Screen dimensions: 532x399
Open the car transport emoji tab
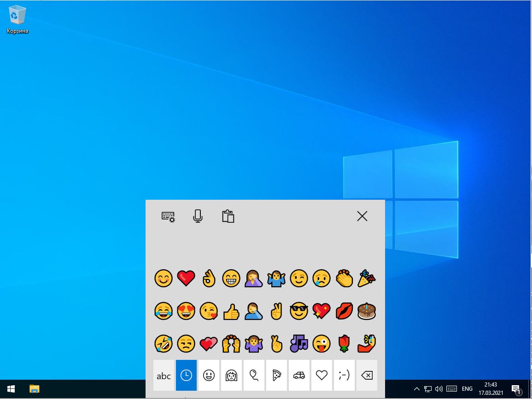(x=299, y=375)
